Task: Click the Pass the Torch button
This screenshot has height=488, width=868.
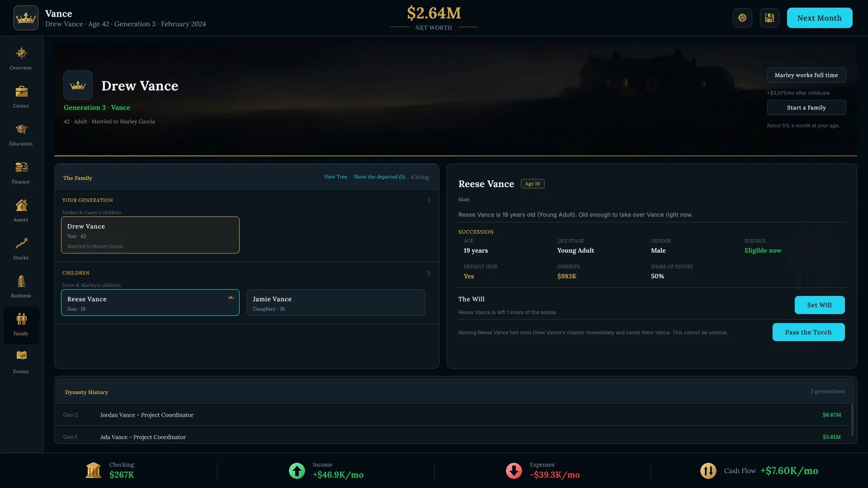Action: click(808, 332)
